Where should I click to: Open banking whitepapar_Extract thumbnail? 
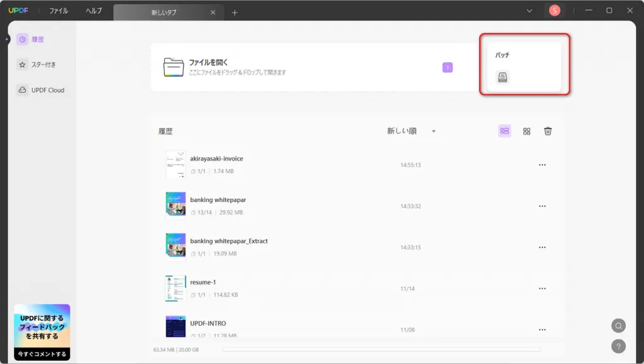click(175, 246)
